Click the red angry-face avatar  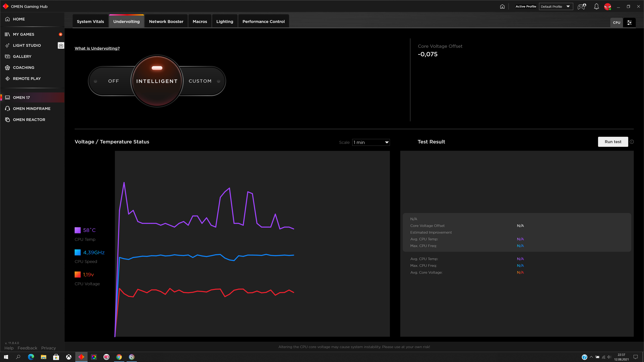pyautogui.click(x=607, y=7)
